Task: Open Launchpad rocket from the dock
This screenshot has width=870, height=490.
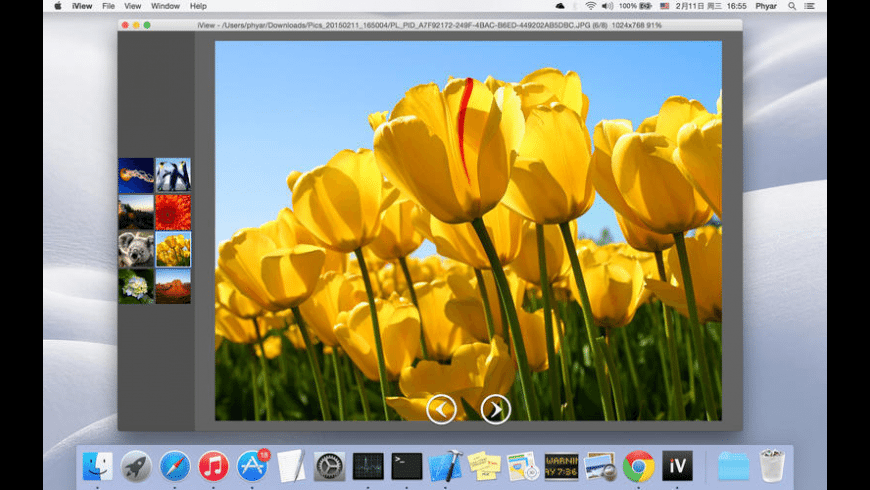Action: pos(136,466)
